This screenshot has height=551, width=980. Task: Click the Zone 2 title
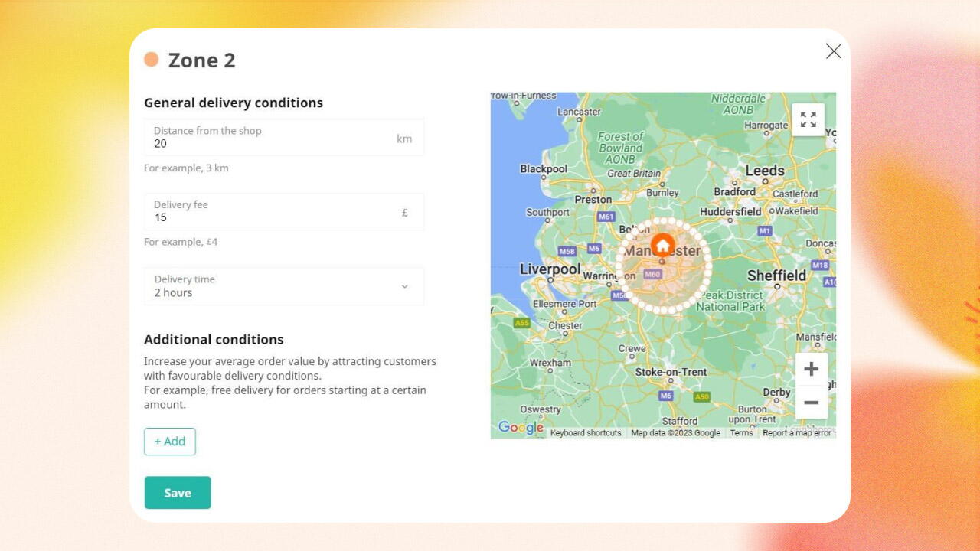(202, 60)
